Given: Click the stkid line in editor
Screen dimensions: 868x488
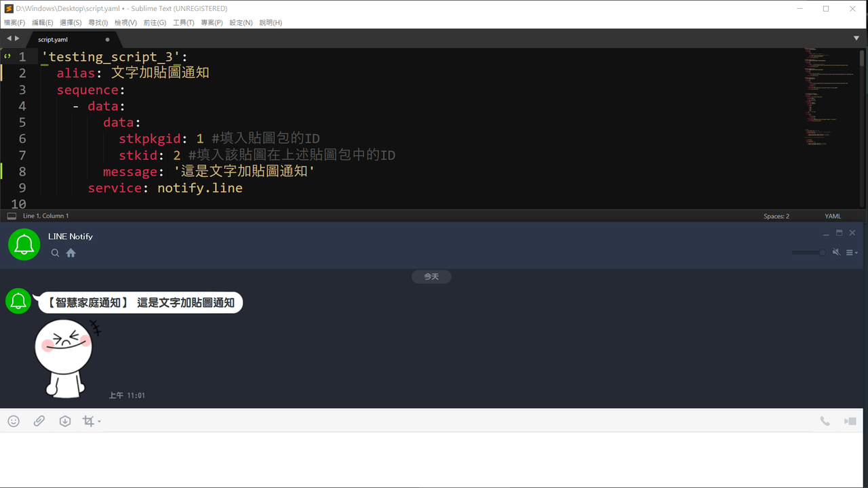Looking at the screenshot, I should 257,155.
